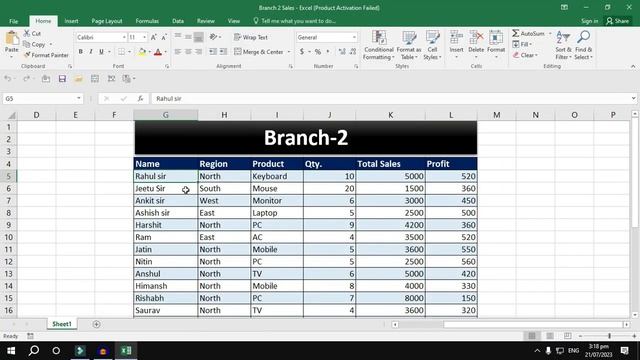Screen dimensions: 640x360
Task: Select the Sheet1 tab
Action: coord(62,324)
